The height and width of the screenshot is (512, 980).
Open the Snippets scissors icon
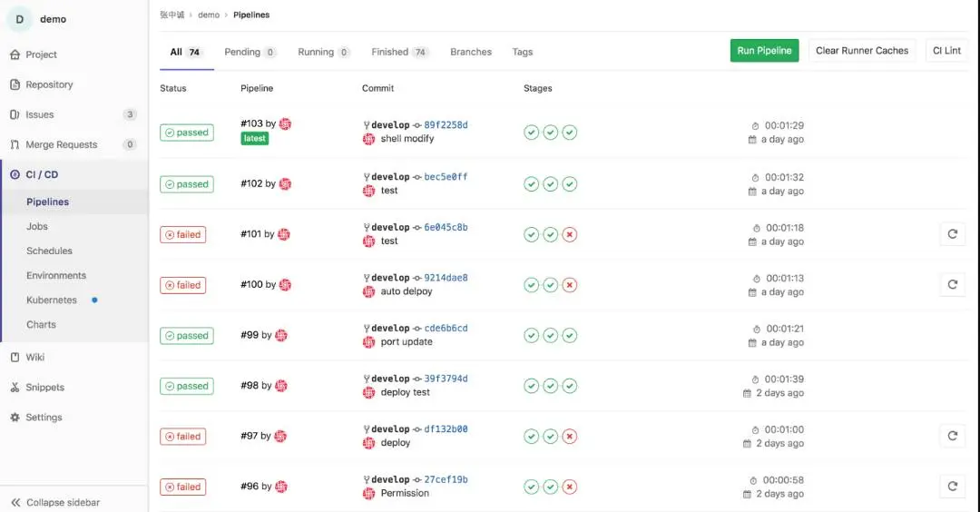tap(15, 387)
